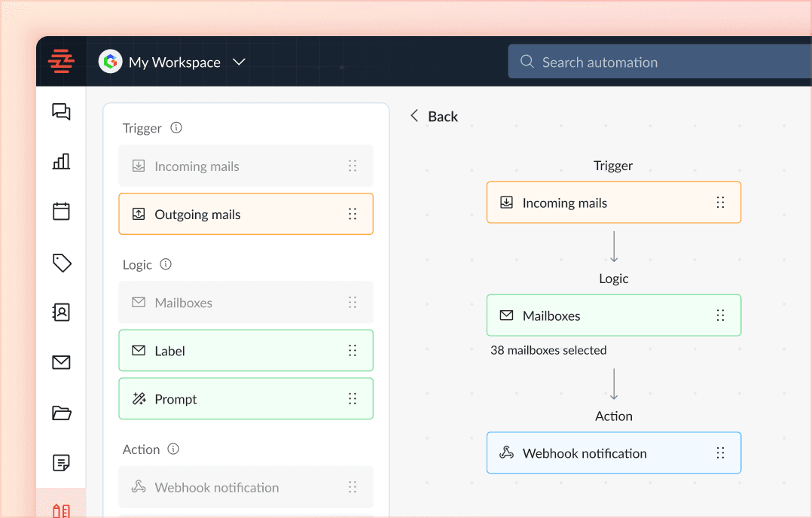Viewport: 812px width, 518px height.
Task: Click drag handle on palette Incoming mails
Action: (353, 166)
